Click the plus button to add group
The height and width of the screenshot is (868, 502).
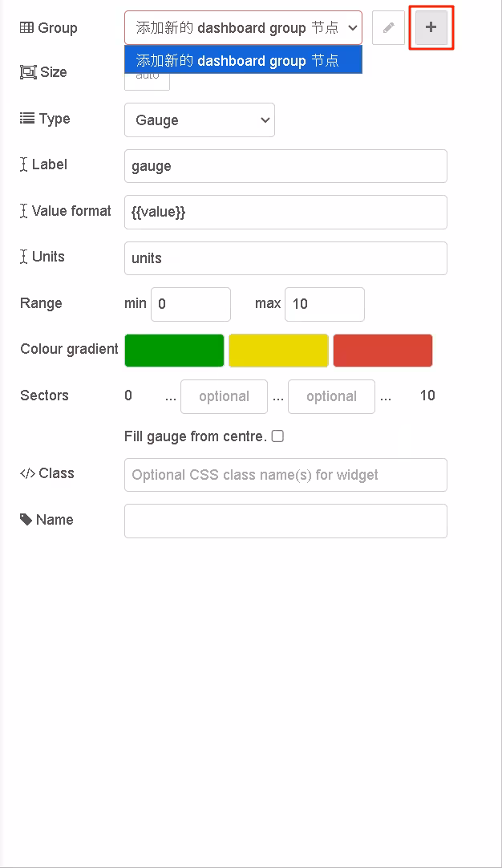(431, 27)
